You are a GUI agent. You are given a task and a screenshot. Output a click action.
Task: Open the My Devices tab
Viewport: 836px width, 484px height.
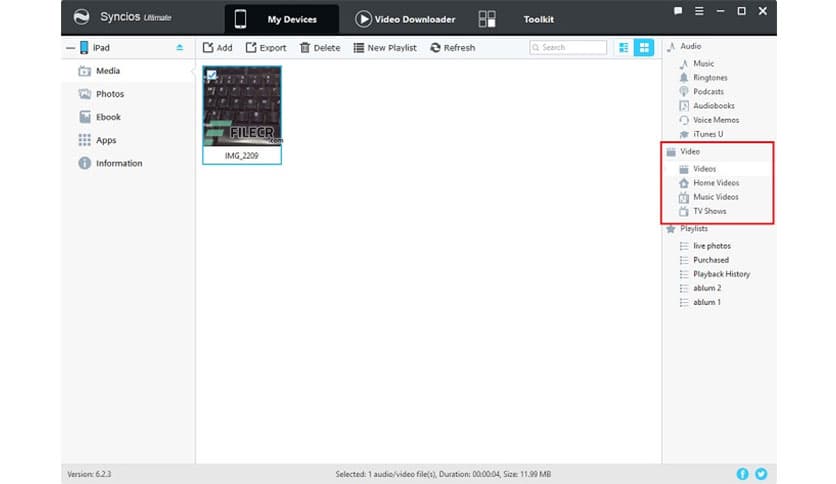click(282, 19)
